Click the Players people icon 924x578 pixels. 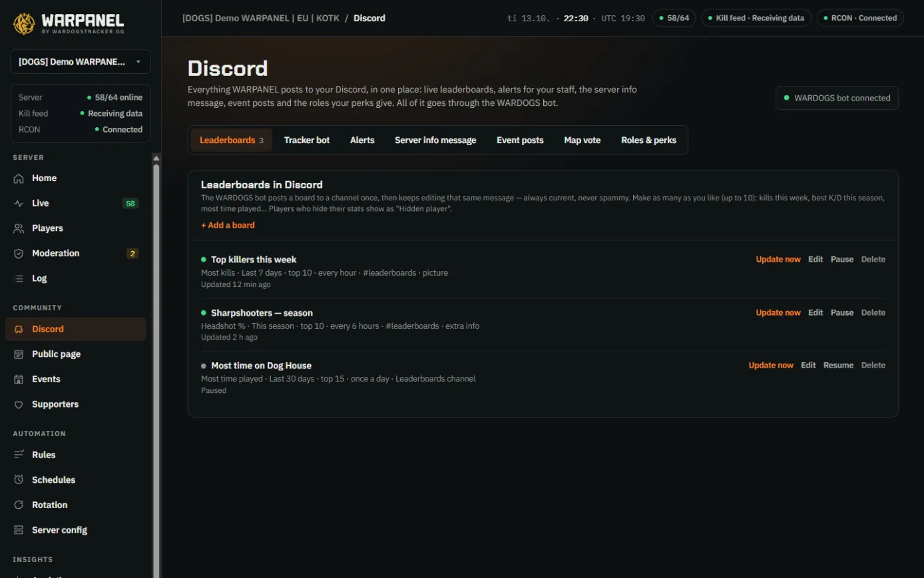[x=19, y=228]
